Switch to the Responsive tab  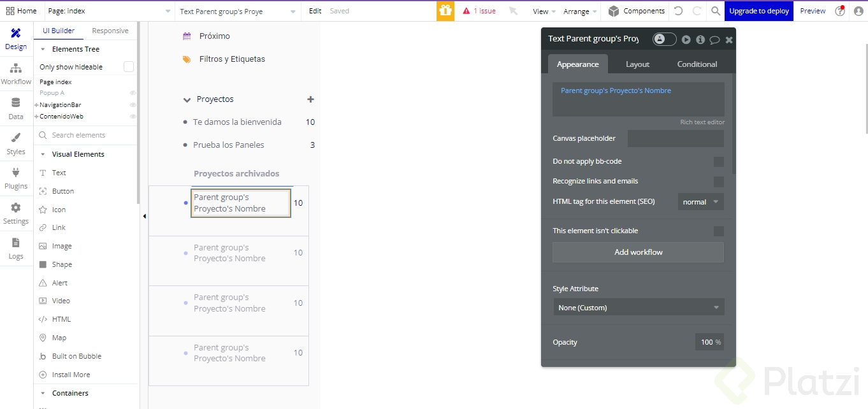pyautogui.click(x=110, y=31)
